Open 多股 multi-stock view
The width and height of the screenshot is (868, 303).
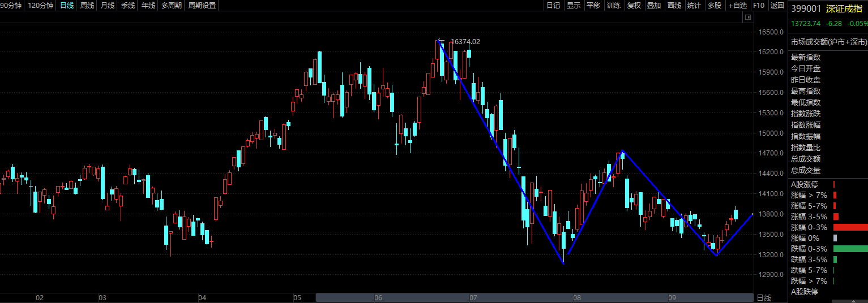[x=714, y=6]
